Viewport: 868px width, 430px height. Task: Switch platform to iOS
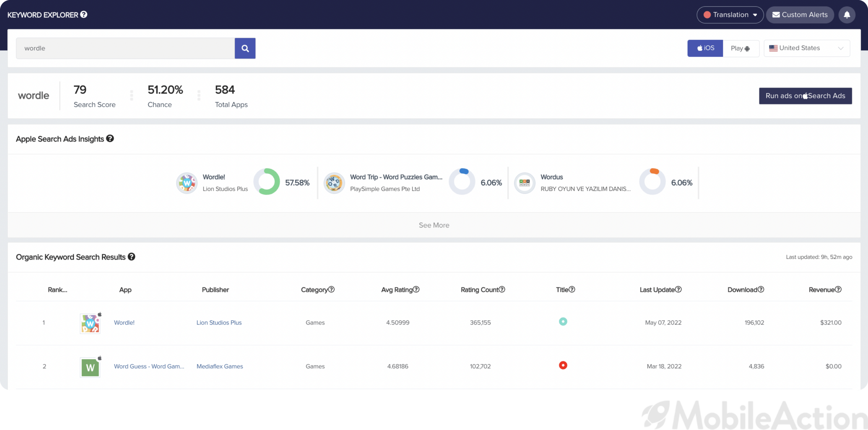(x=705, y=48)
